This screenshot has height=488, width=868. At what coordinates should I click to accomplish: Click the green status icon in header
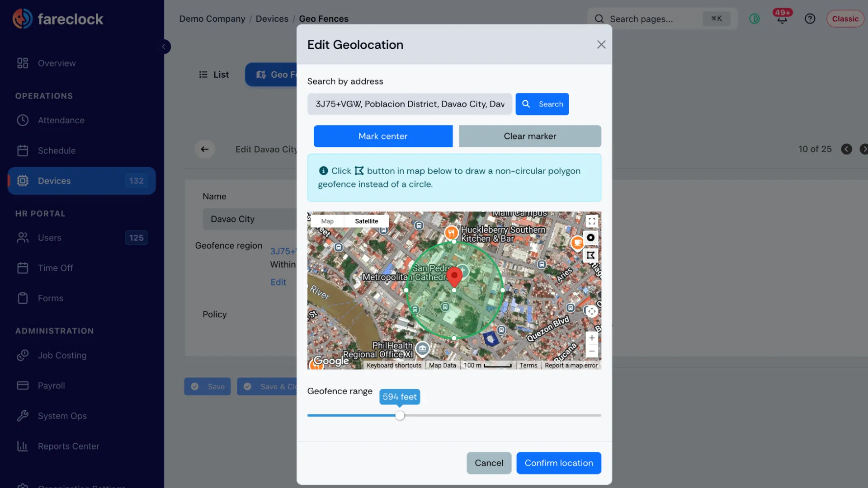755,19
